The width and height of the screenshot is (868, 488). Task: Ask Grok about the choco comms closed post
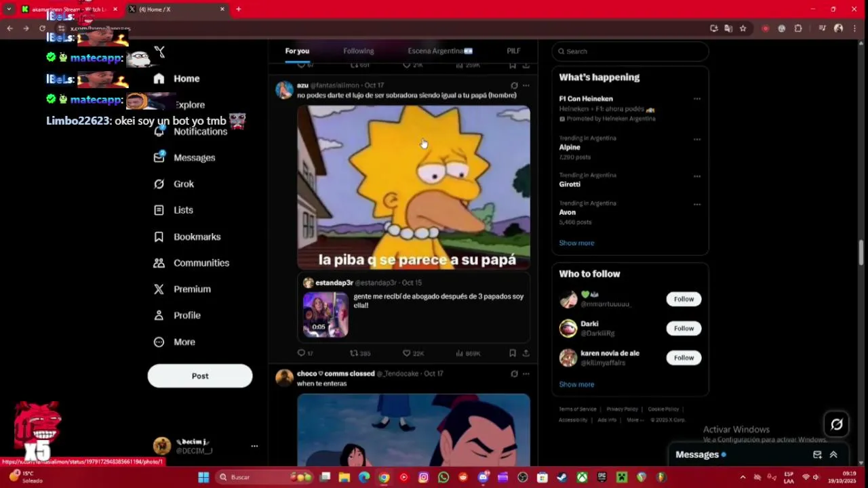coord(514,373)
